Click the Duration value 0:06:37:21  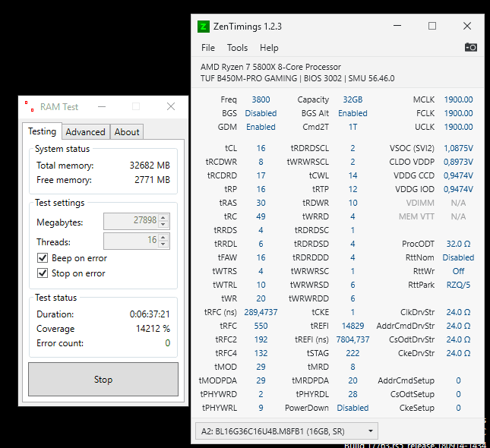pyautogui.click(x=150, y=314)
